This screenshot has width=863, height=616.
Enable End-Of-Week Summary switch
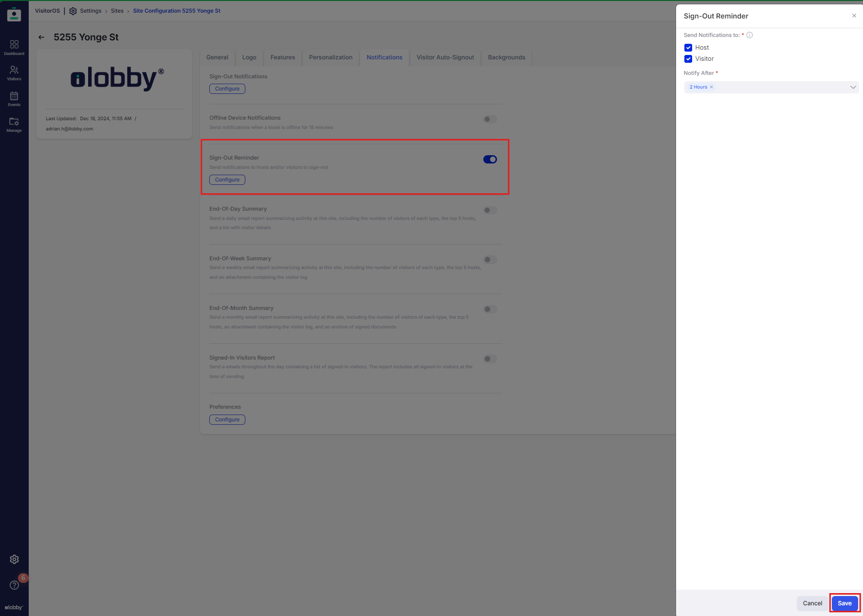point(490,260)
